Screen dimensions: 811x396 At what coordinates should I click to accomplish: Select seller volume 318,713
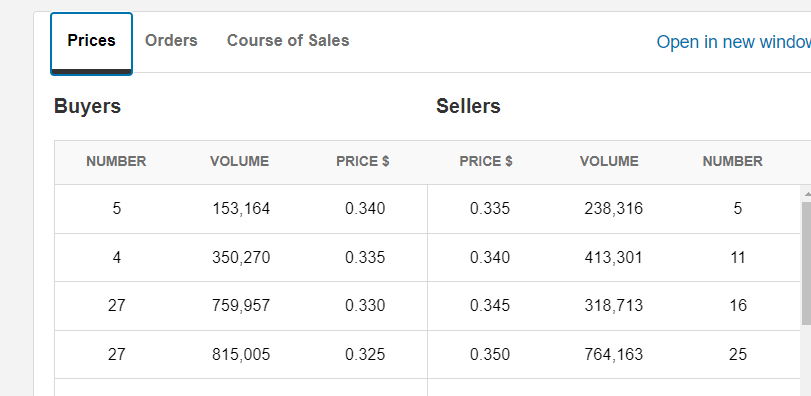point(614,306)
